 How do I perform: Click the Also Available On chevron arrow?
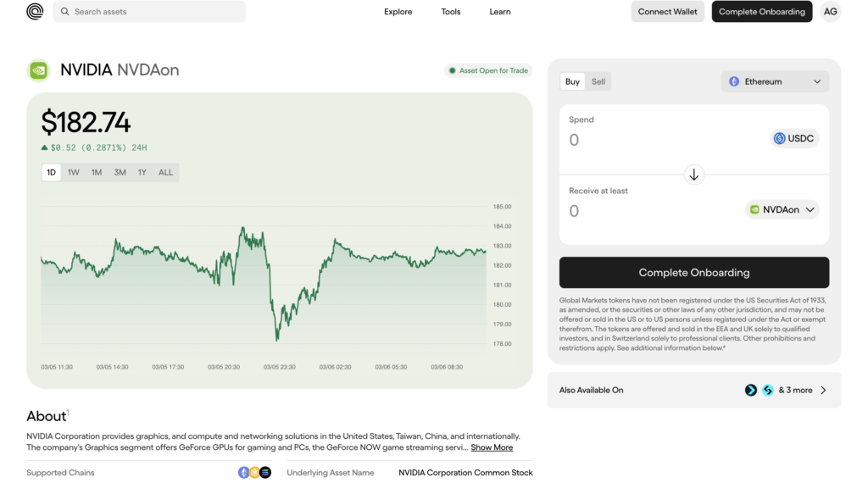click(823, 391)
